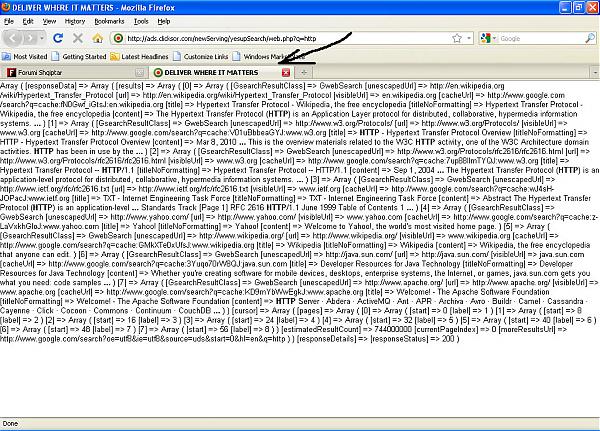Open the View menu

49,21
